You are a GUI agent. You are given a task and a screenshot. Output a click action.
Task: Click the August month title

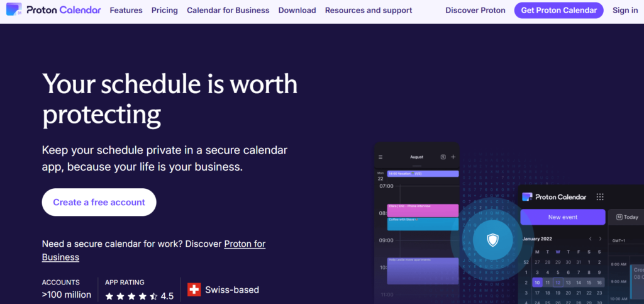(416, 157)
